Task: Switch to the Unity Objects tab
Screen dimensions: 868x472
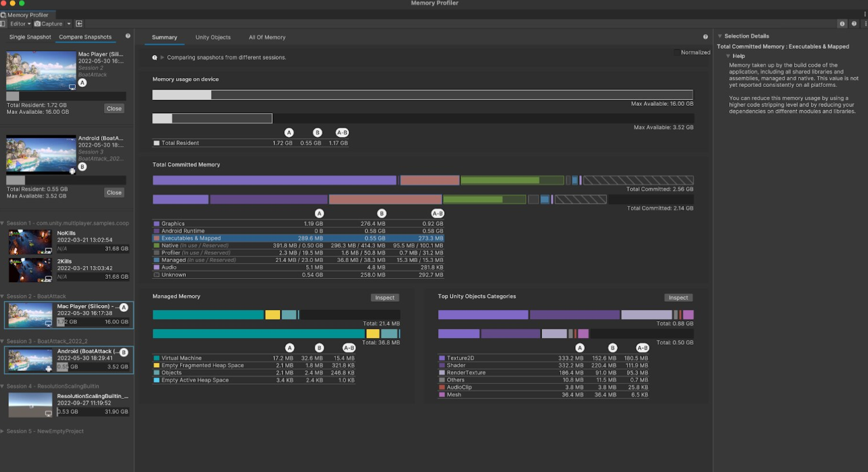Action: (x=213, y=37)
